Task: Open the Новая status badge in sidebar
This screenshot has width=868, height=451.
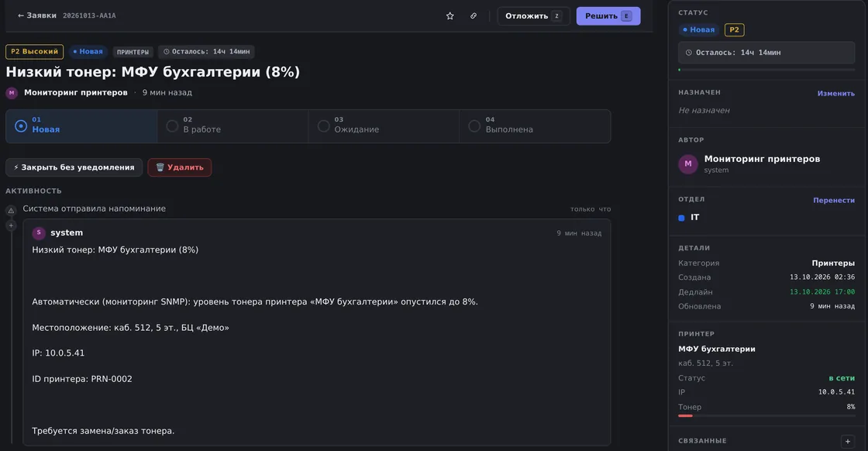Action: coord(698,30)
